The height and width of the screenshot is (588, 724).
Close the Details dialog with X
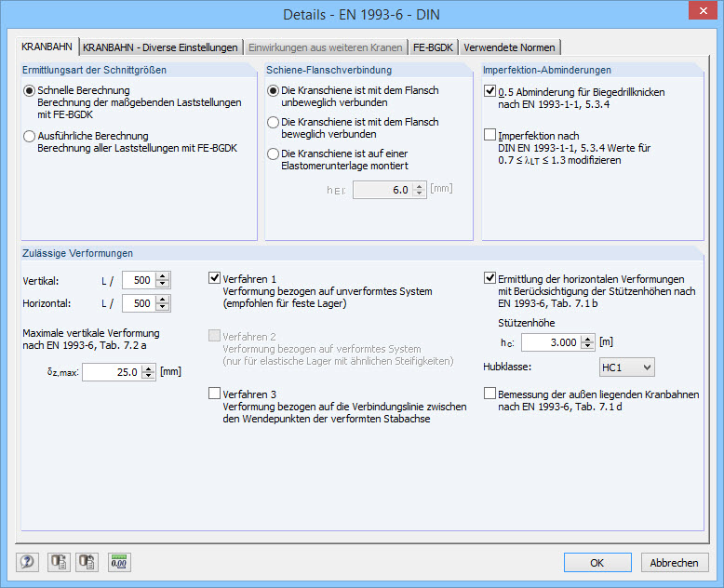pyautogui.click(x=703, y=10)
